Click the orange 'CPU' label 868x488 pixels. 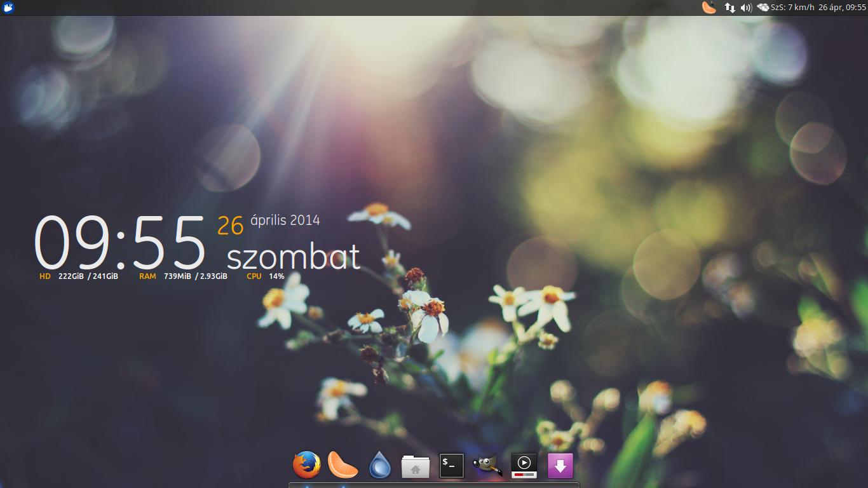point(254,276)
